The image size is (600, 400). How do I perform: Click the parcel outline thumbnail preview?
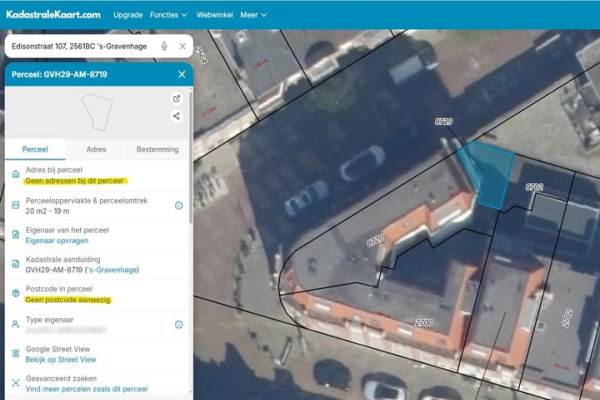click(97, 112)
